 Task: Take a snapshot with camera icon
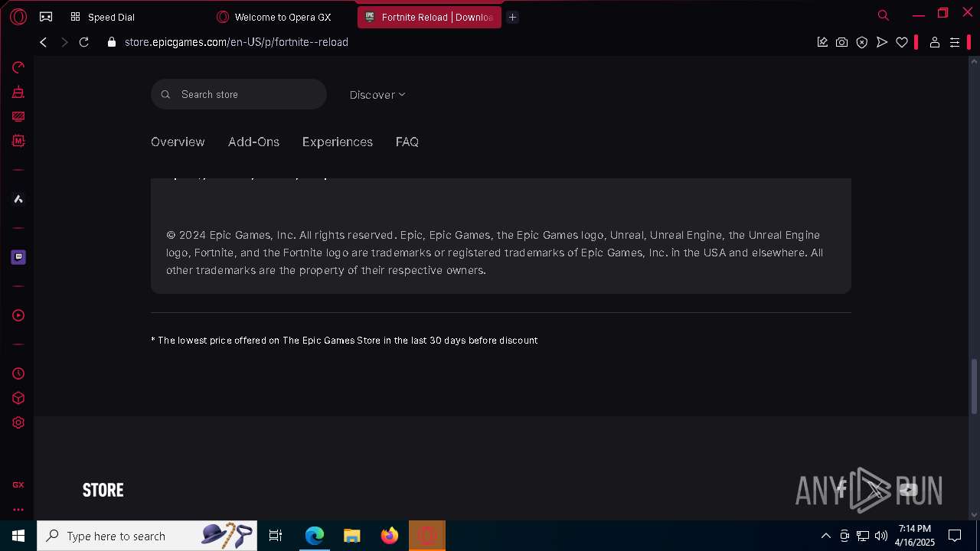[x=842, y=42]
